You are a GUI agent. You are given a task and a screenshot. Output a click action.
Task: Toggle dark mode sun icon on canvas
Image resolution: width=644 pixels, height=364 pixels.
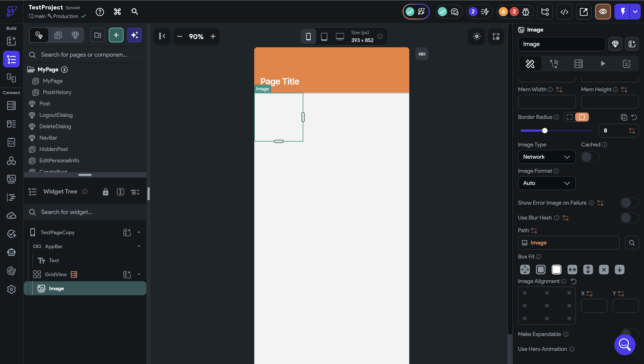click(477, 37)
